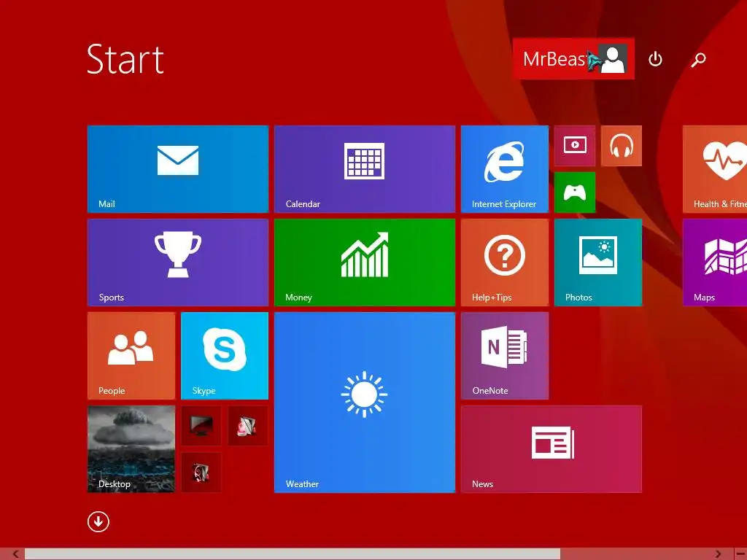Open the Money tile
Screen dimensions: 747x560
click(x=365, y=262)
